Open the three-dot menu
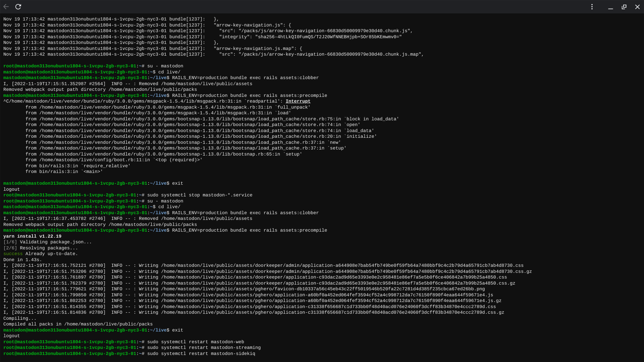The height and width of the screenshot is (362, 644). point(592,6)
